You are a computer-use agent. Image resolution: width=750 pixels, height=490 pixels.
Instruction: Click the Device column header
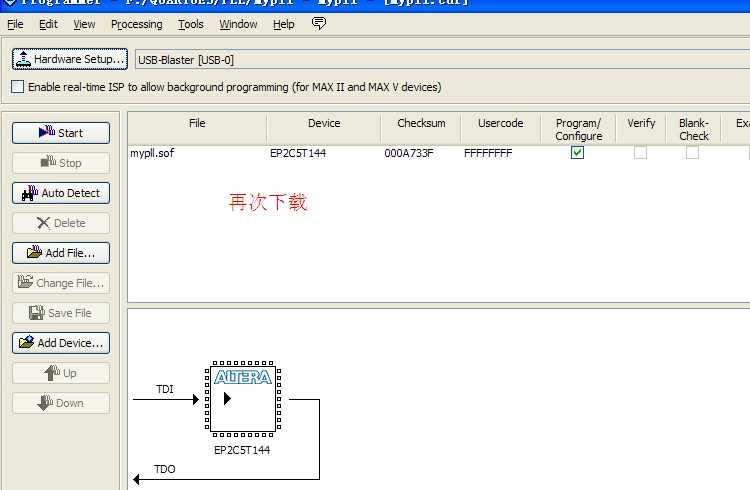324,128
